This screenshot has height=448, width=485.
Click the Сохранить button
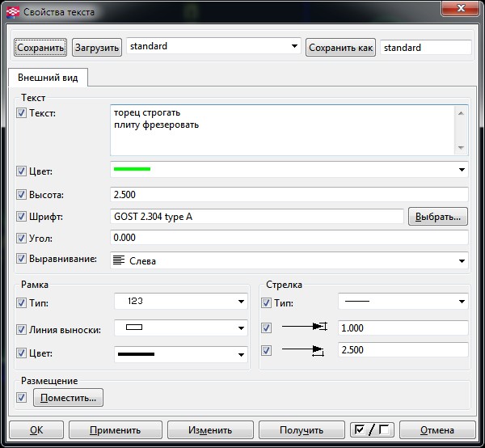[x=40, y=48]
